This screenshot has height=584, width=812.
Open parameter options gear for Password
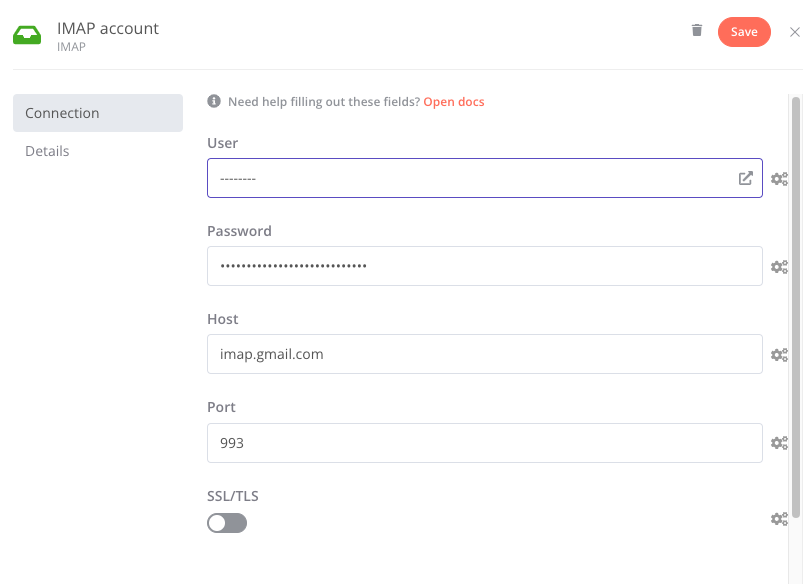(x=779, y=267)
